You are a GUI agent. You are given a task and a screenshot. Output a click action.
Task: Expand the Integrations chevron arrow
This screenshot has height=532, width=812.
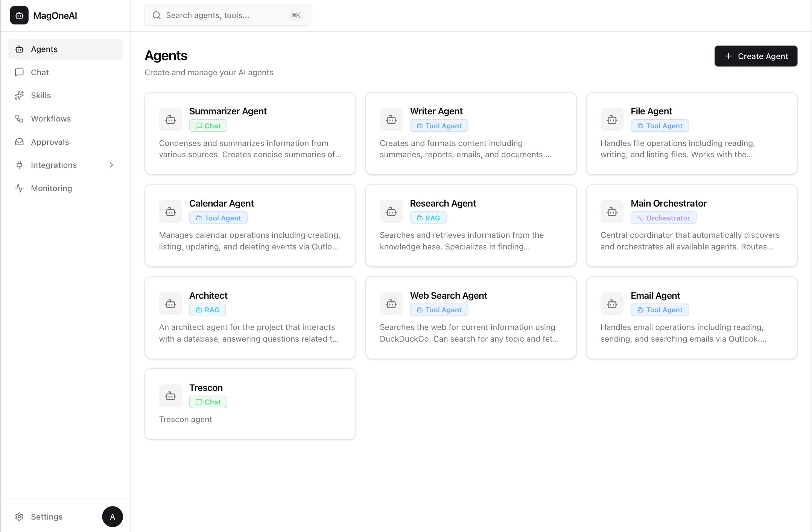click(111, 165)
